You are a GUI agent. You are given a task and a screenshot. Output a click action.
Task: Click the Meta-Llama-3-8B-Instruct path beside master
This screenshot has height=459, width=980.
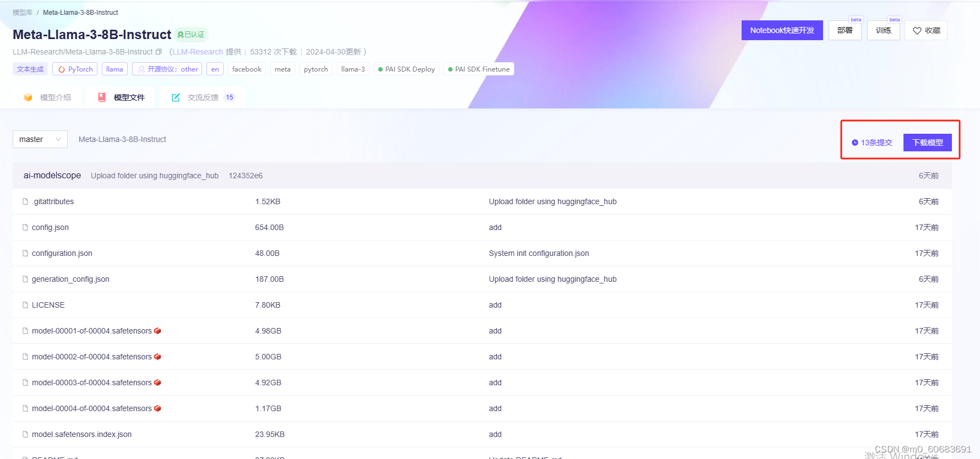pyautogui.click(x=122, y=139)
